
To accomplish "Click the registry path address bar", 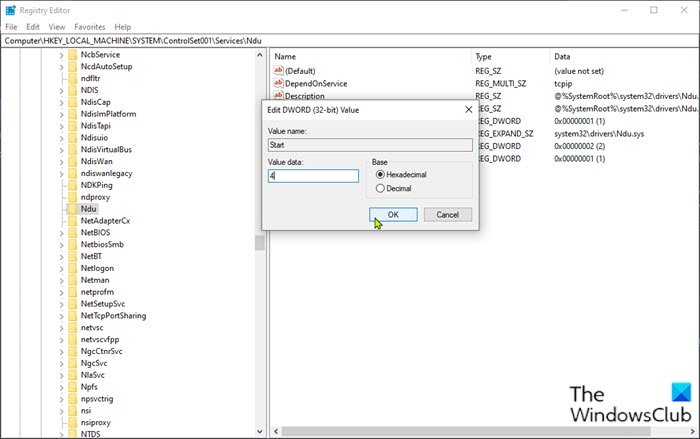I will pos(350,41).
